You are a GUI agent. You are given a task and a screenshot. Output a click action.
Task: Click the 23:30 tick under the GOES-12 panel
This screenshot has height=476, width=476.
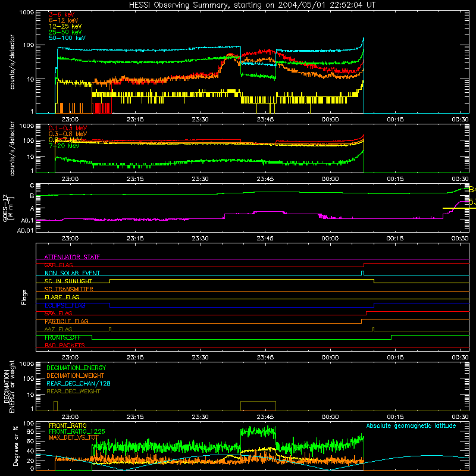(200, 239)
